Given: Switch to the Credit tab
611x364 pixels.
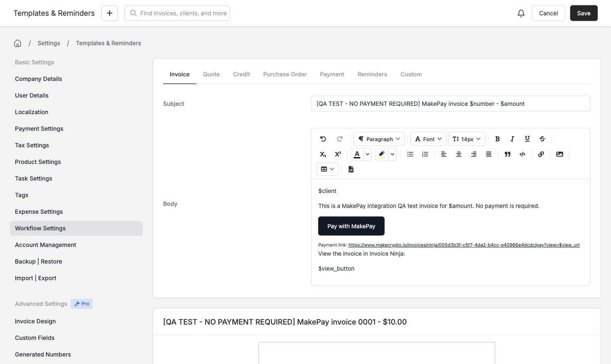Looking at the screenshot, I should 242,74.
